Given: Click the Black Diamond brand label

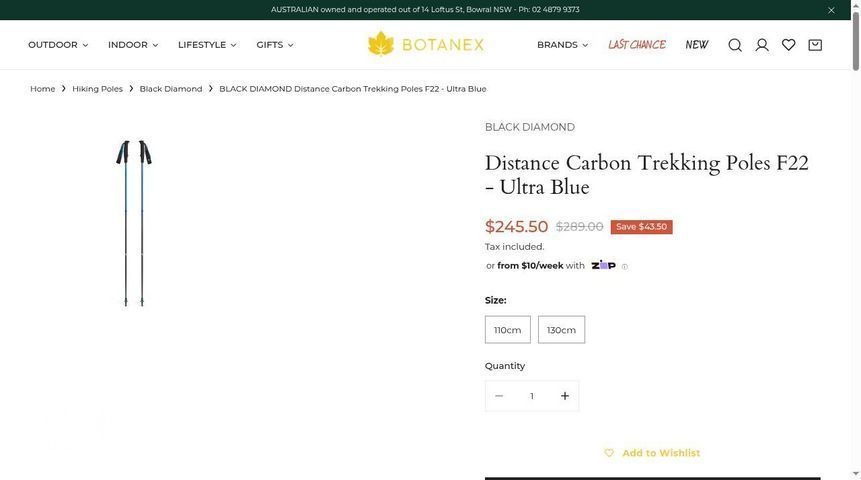Looking at the screenshot, I should (x=529, y=127).
